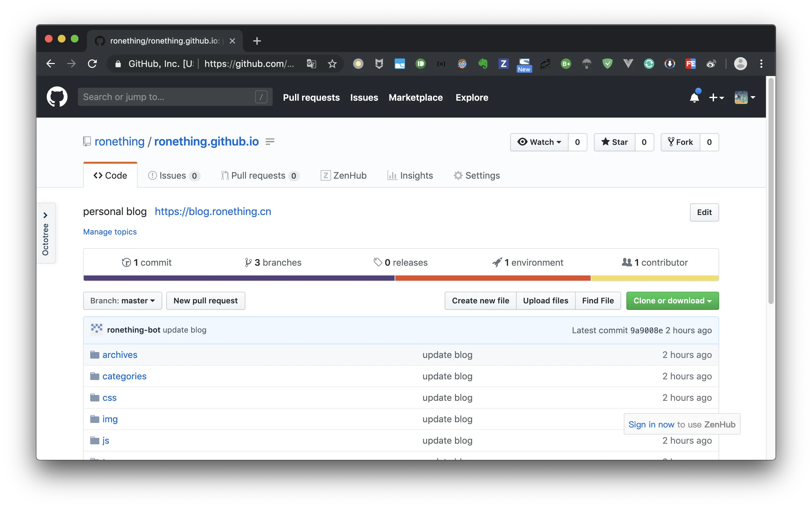
Task: Click Pull requests in the top navigation
Action: pyautogui.click(x=311, y=97)
